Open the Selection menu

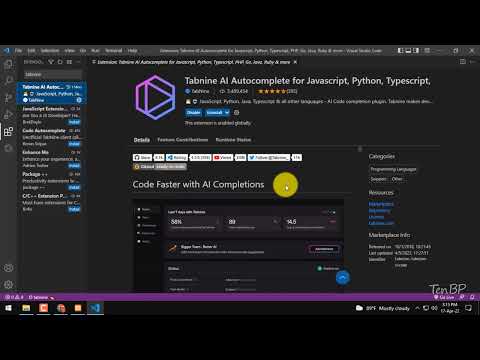pyautogui.click(x=50, y=51)
